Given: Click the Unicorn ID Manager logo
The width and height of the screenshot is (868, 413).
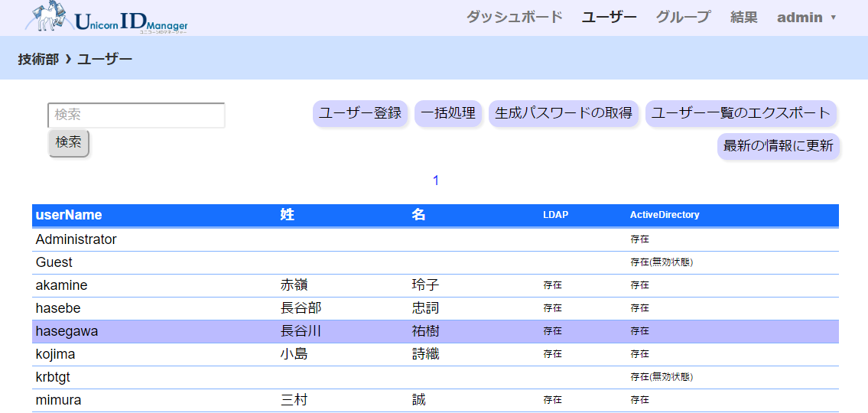Looking at the screenshot, I should tap(107, 18).
